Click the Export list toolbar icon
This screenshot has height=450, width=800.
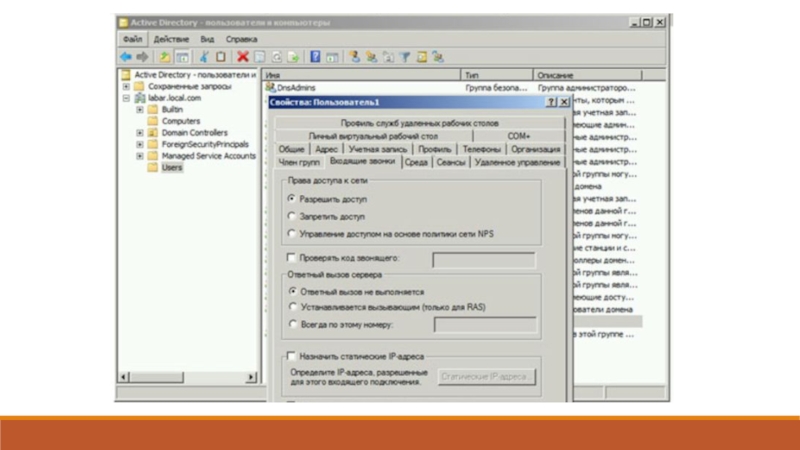pos(293,57)
